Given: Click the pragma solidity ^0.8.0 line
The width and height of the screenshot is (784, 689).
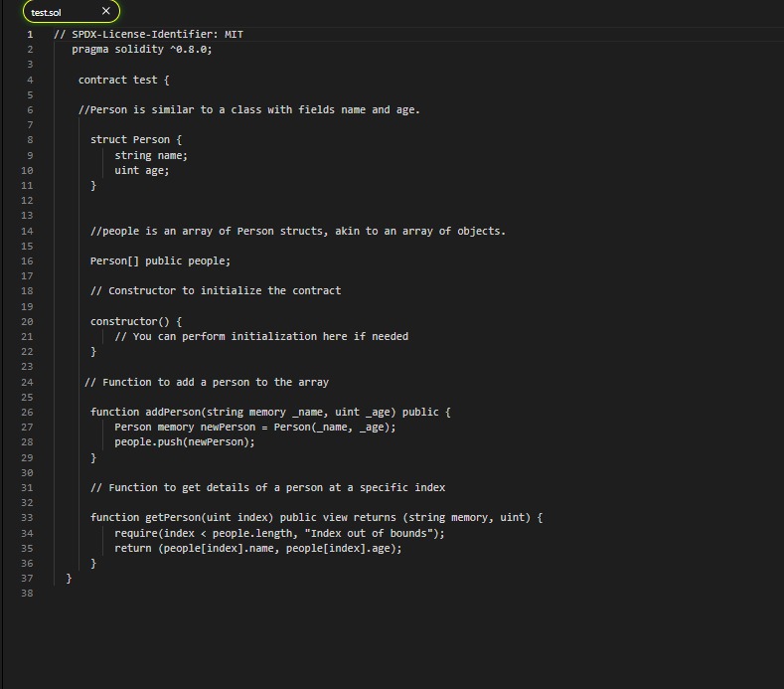Looking at the screenshot, I should [142, 50].
